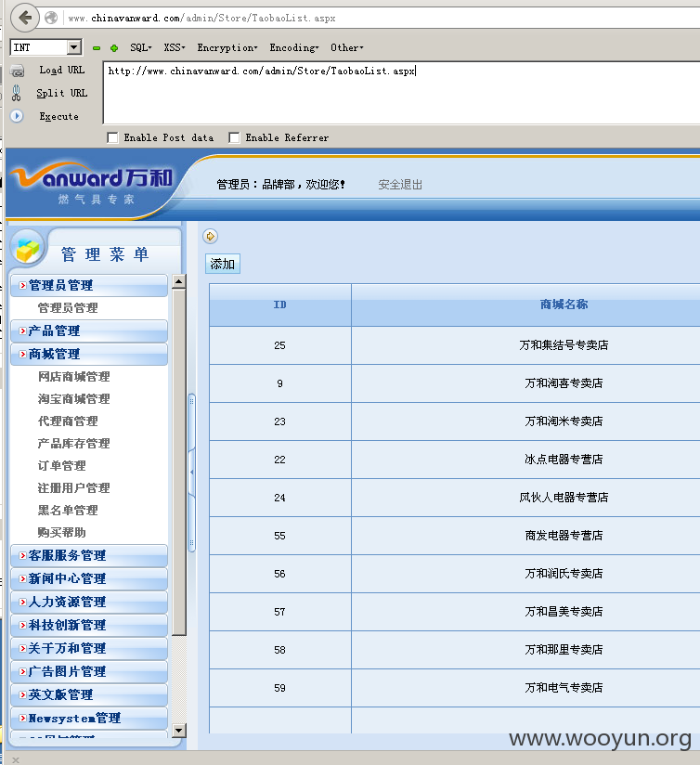The width and height of the screenshot is (700, 765).
Task: Click the sidebar vertical scrollbar thumb
Action: (179, 462)
